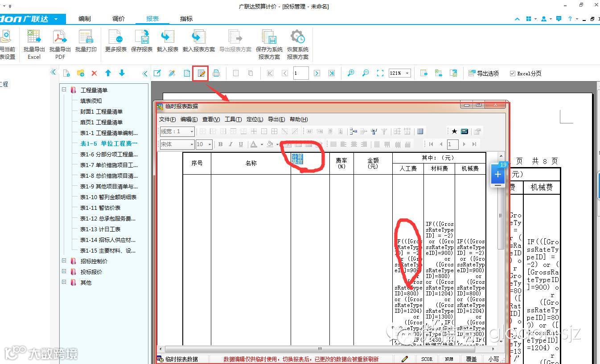Open the 查看(V) menu
The height and width of the screenshot is (364, 600).
coord(211,119)
